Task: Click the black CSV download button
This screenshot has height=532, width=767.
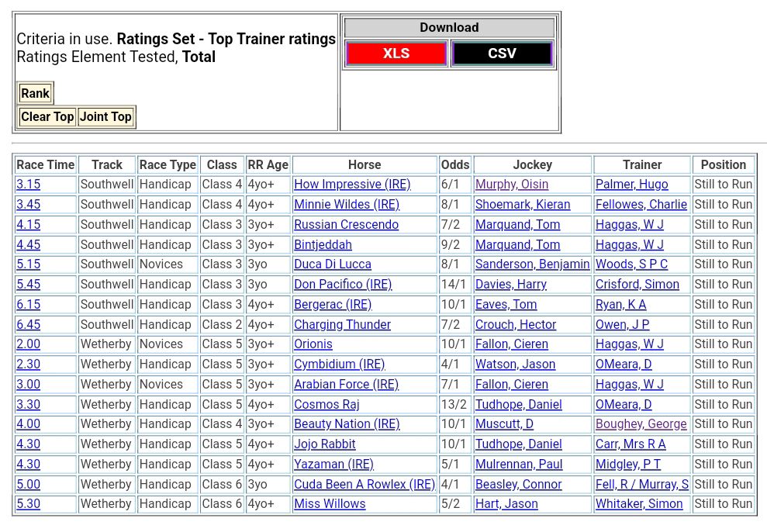Action: coord(502,54)
